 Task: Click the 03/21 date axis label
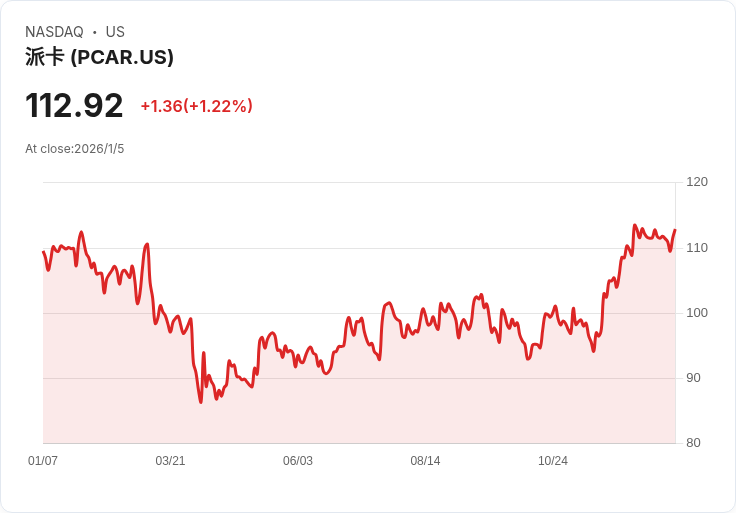170,461
